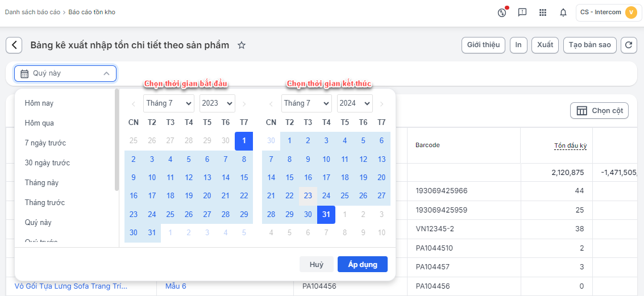
Task: Open the 2024 end year dropdown
Action: [x=355, y=103]
